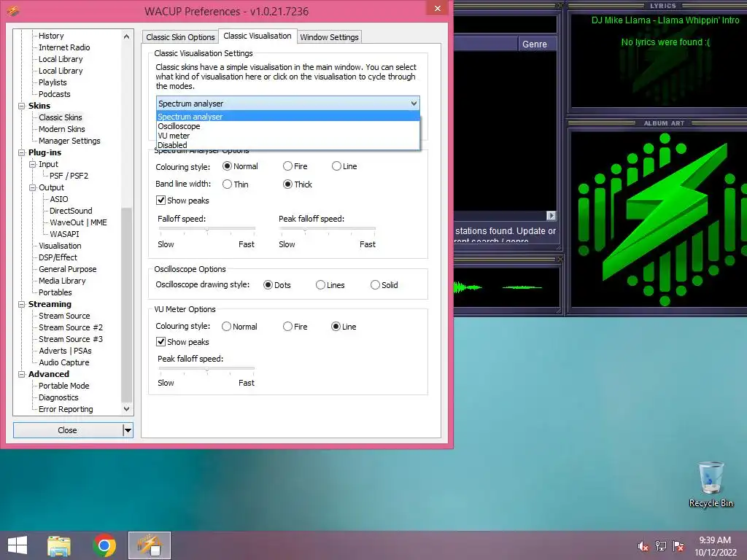The image size is (747, 560).
Task: Launch File Explorer from the taskbar
Action: tap(59, 545)
